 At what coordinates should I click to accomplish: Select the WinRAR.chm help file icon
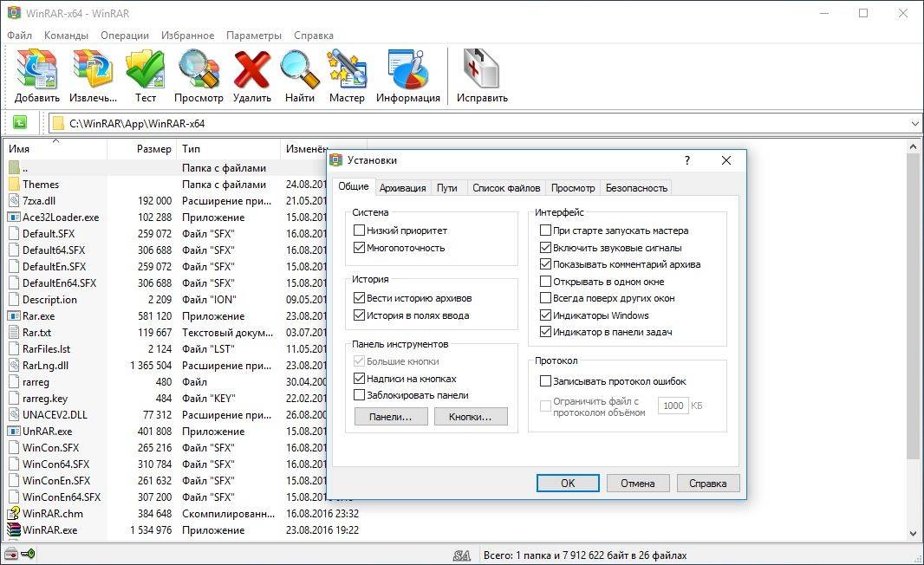click(14, 514)
